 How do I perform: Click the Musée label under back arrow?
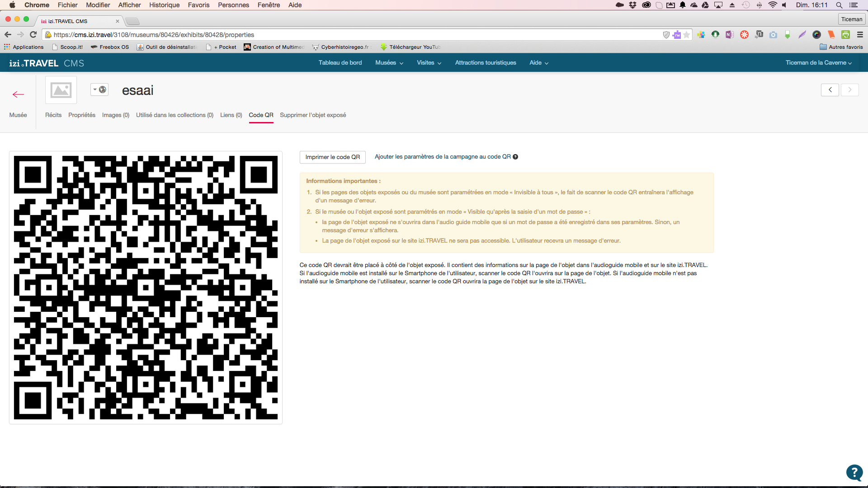(x=18, y=115)
